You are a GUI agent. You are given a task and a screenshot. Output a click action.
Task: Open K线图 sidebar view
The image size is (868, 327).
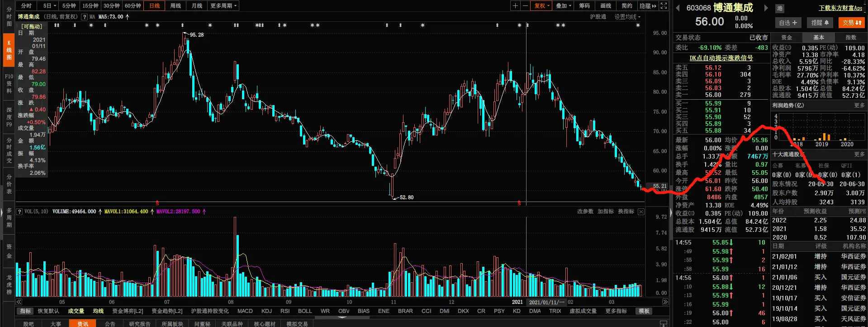pos(9,50)
